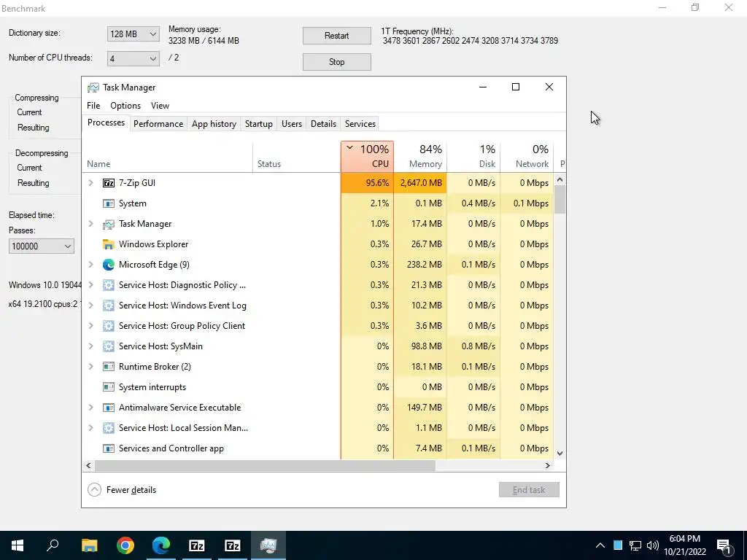747x560 pixels.
Task: Click the vertical scrollbar down arrow
Action: pos(560,454)
